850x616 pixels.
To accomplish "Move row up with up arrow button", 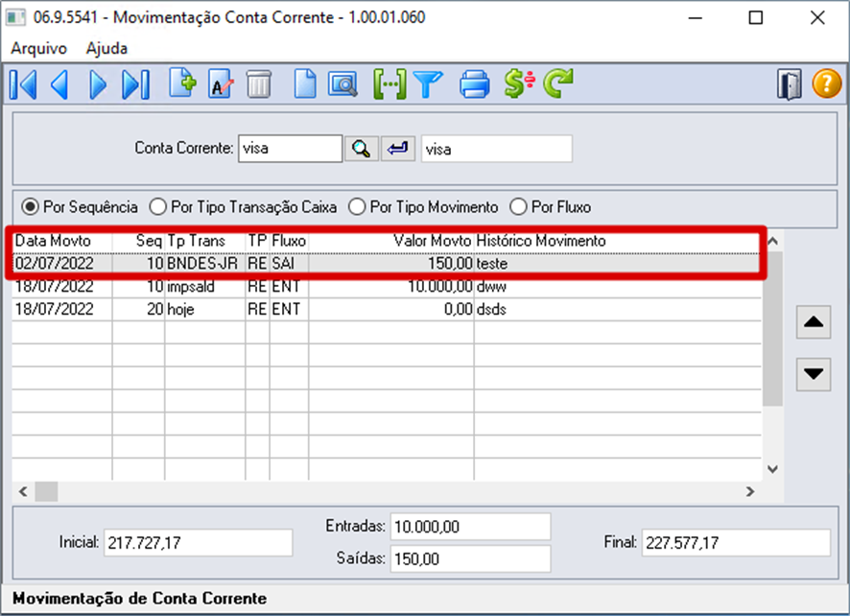I will coord(814,322).
